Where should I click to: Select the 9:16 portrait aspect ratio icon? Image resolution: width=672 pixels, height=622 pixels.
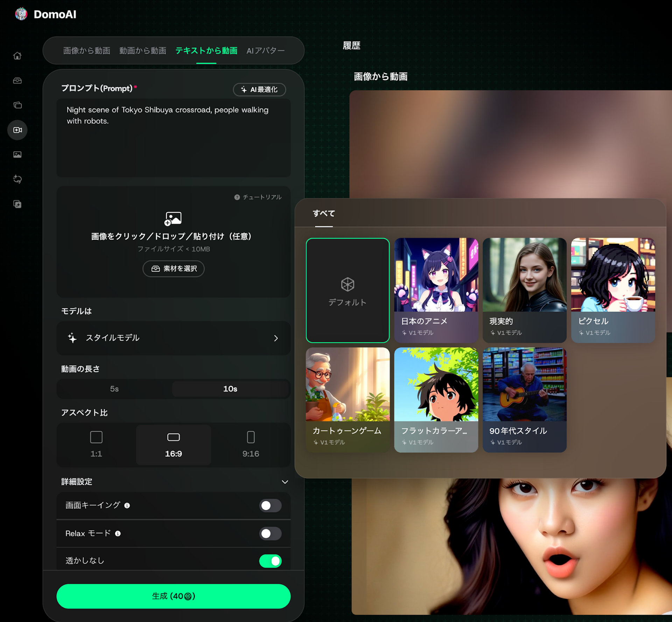click(251, 437)
